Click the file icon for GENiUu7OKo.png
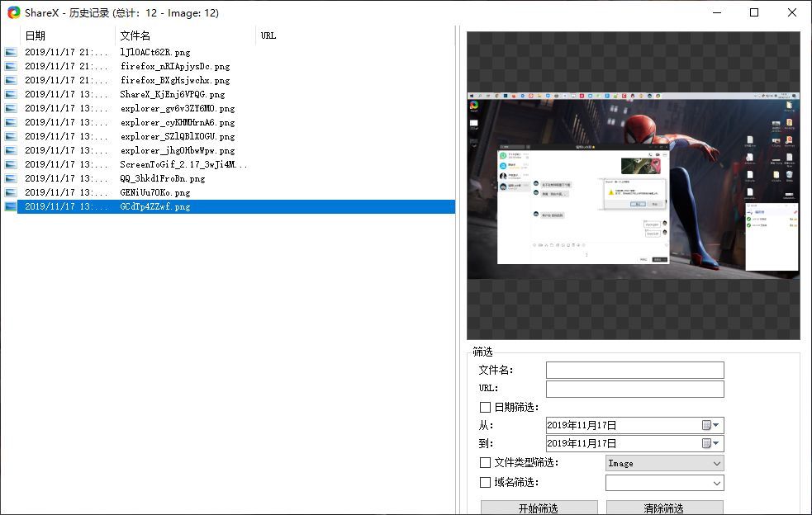812x515 pixels. 11,192
